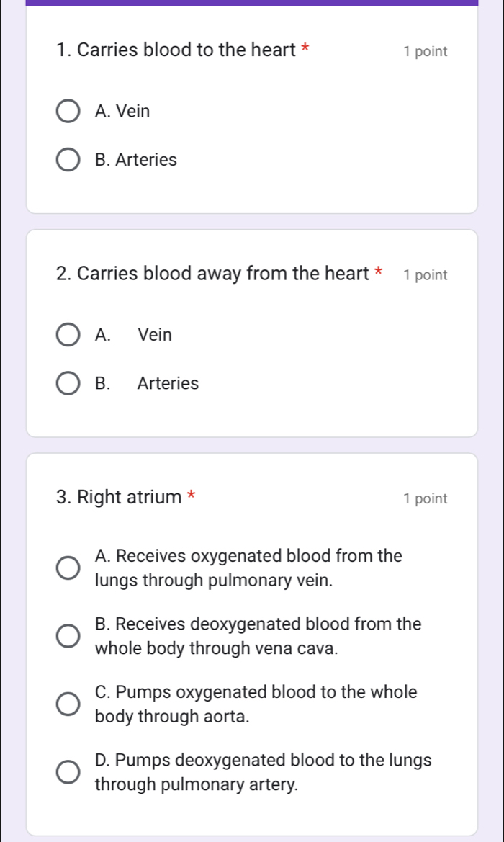Click option C text mentioning aorta
This screenshot has height=842, width=504.
[255, 704]
